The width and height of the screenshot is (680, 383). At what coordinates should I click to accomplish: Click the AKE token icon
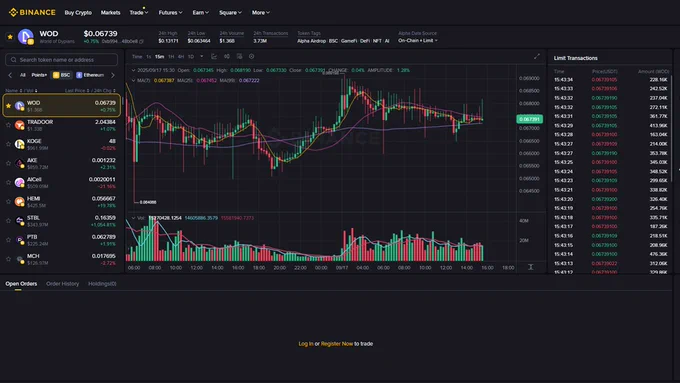[20, 164]
